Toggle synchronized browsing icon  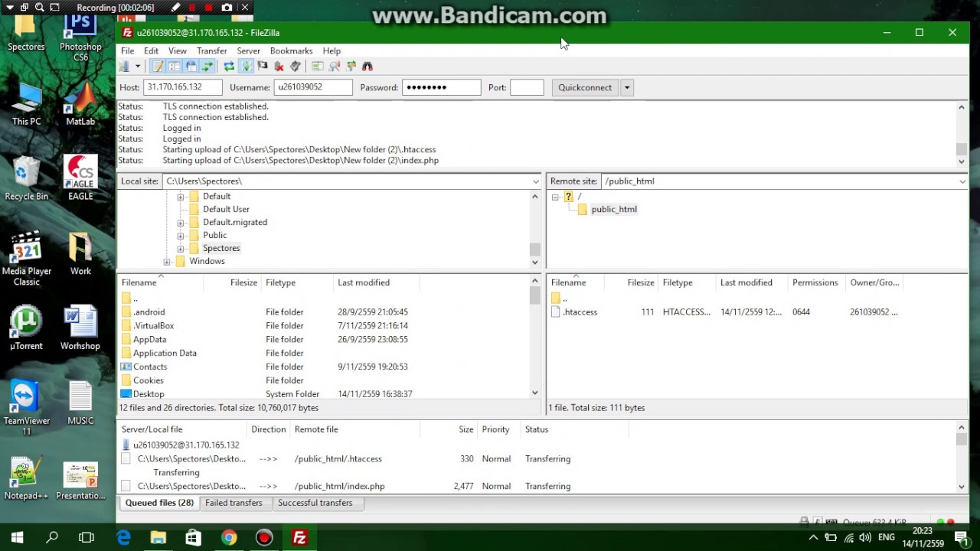click(351, 67)
